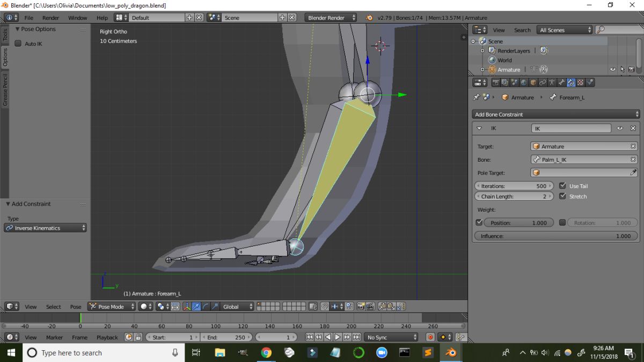Collapse the IK constraint panel
This screenshot has height=362, width=644.
tap(479, 128)
